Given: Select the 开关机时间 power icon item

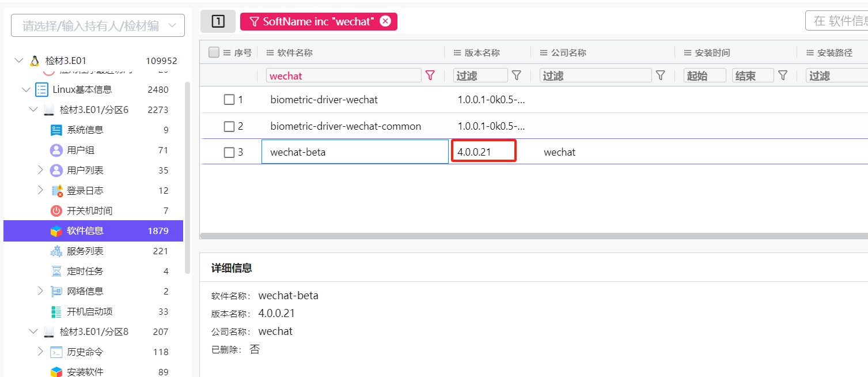Looking at the screenshot, I should 56,211.
